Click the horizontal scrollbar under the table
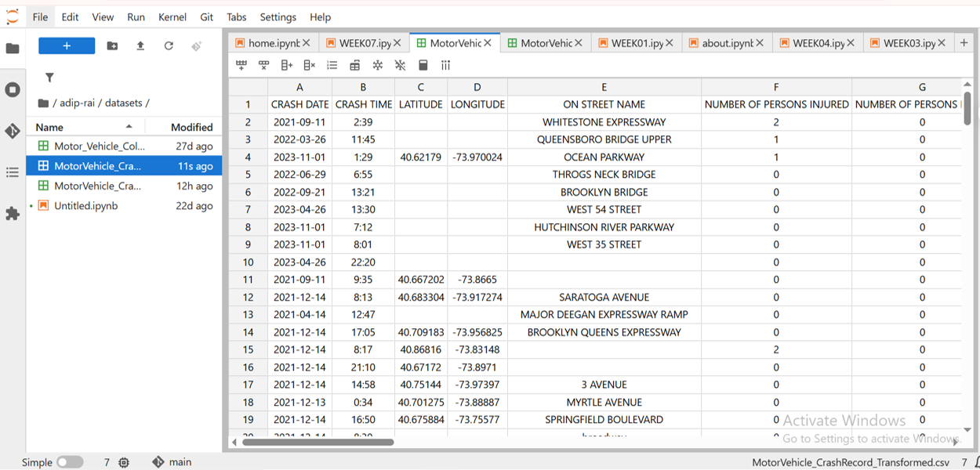980x470 pixels. coord(318,443)
